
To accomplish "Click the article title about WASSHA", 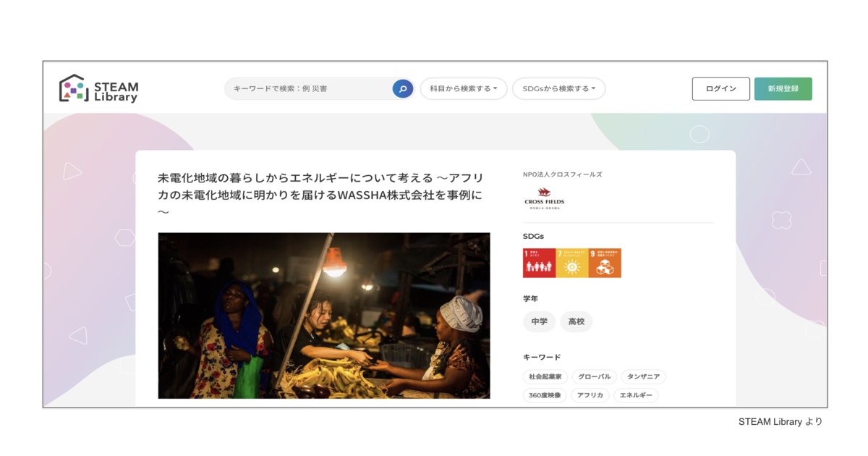I will pyautogui.click(x=321, y=195).
